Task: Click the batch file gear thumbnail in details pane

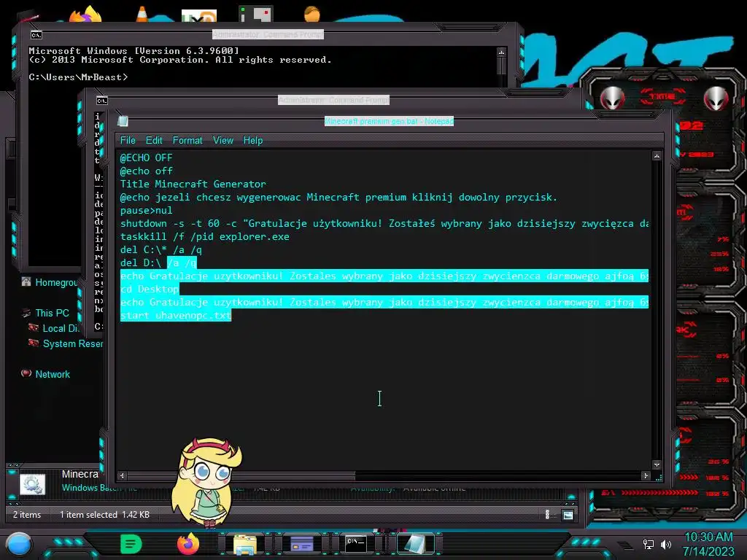Action: (x=32, y=484)
